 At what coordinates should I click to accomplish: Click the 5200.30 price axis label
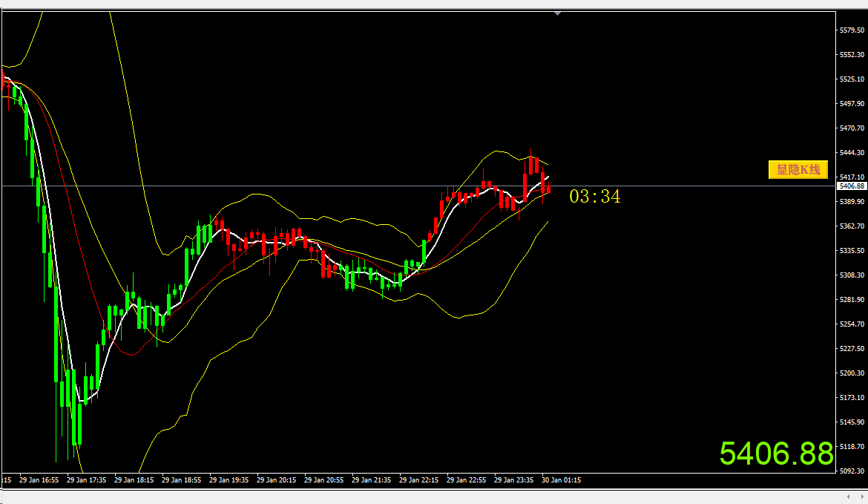(852, 373)
